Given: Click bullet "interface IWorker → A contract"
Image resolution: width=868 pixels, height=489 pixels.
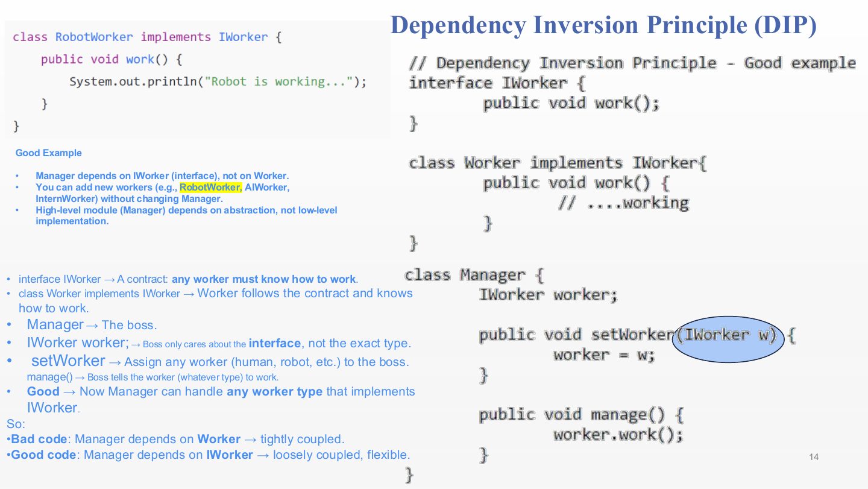Looking at the screenshot, I should pyautogui.click(x=188, y=279).
